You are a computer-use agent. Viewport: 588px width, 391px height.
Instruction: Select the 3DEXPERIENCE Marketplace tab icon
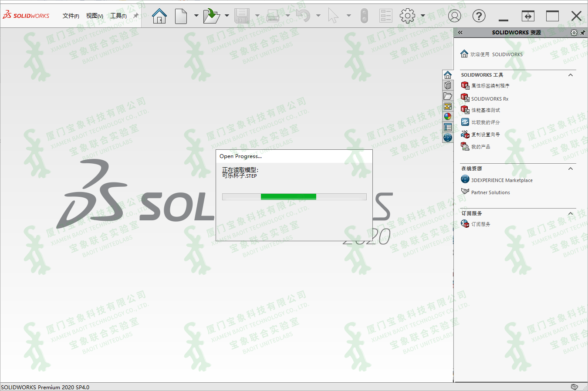[x=448, y=138]
